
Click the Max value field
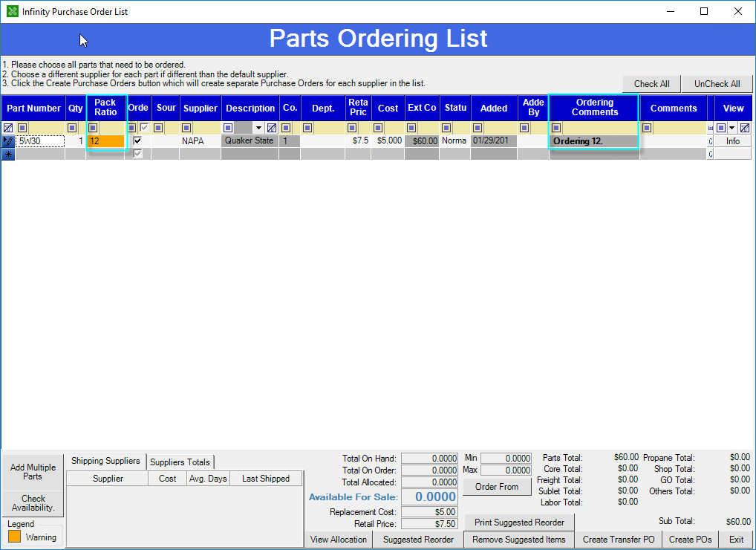point(506,470)
